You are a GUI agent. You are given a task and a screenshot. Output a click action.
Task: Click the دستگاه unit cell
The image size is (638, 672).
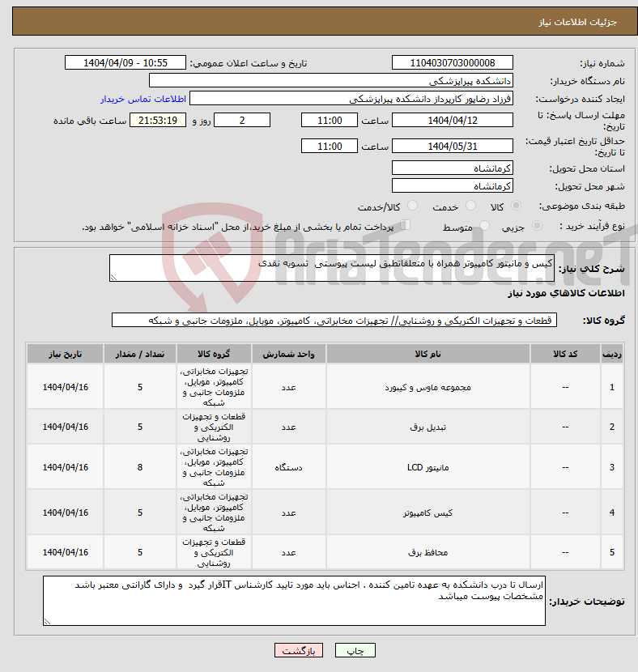pyautogui.click(x=288, y=467)
